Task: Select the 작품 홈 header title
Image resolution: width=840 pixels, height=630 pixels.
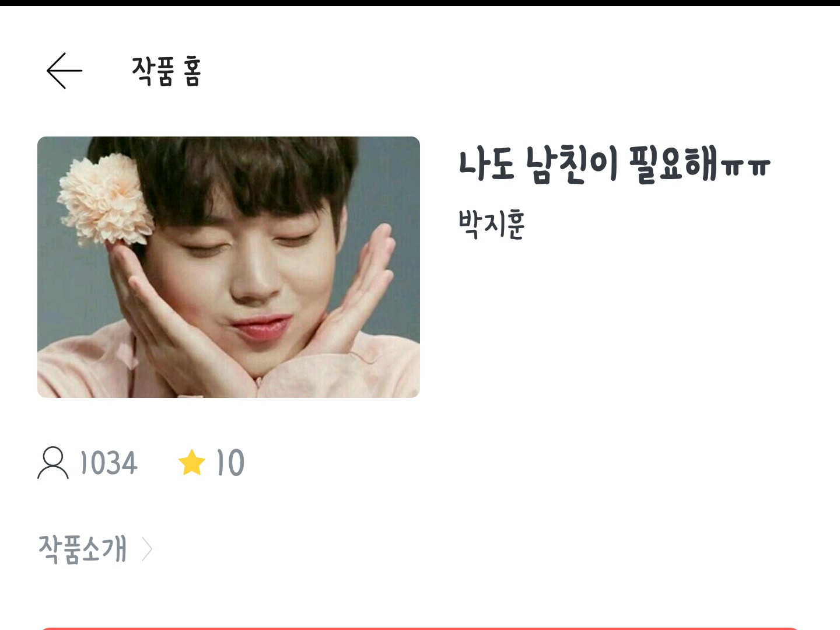Action: (x=166, y=71)
